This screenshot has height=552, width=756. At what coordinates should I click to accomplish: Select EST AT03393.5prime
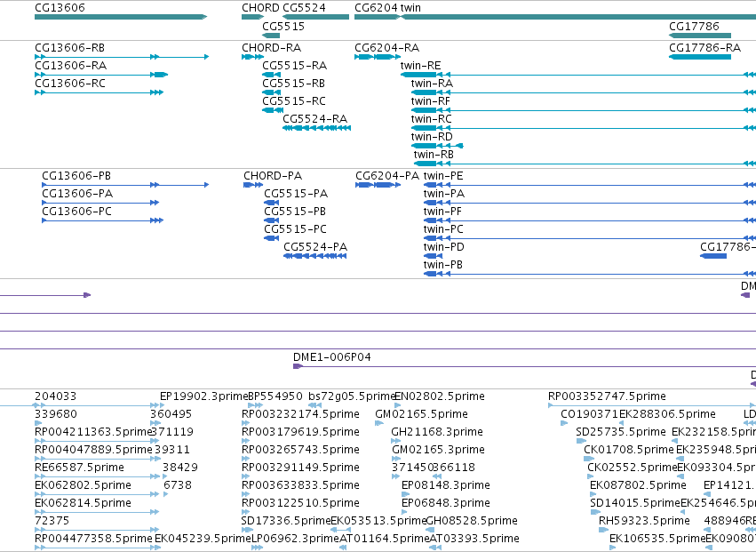pyautogui.click(x=474, y=540)
